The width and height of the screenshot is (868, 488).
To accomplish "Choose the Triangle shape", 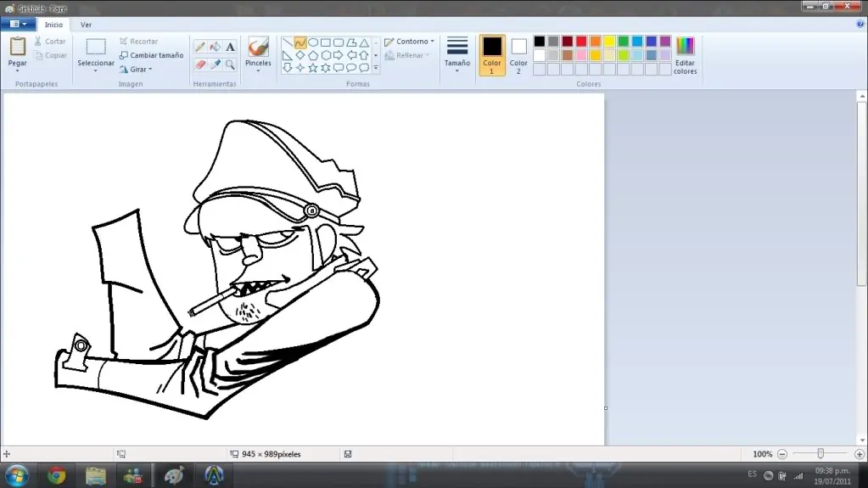I will tap(364, 42).
